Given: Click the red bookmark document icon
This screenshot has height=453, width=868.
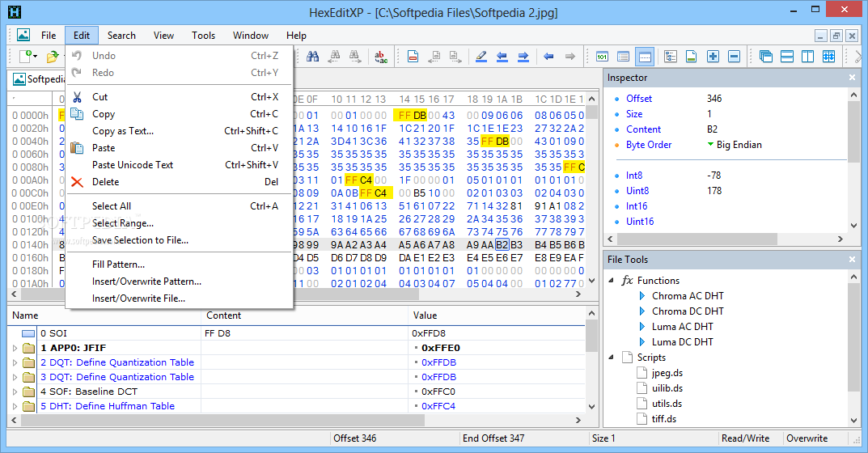Looking at the screenshot, I should click(413, 57).
